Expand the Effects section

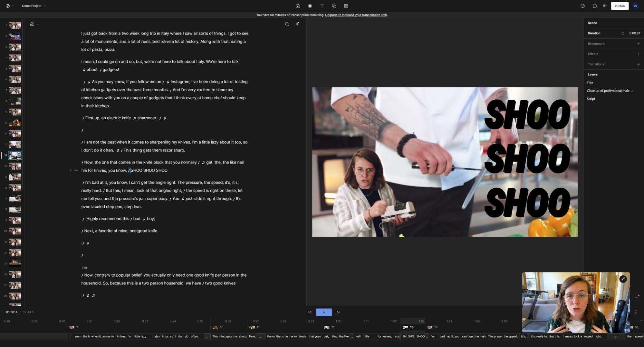pos(638,54)
